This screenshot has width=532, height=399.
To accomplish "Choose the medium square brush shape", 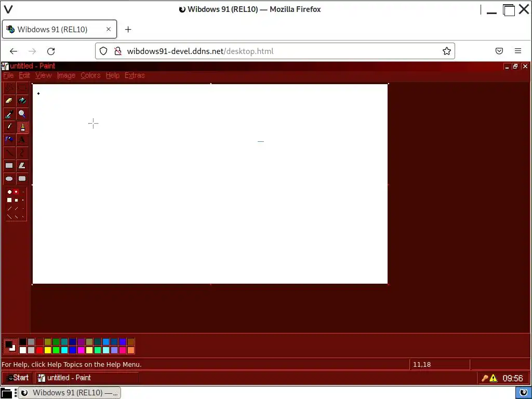I will pyautogui.click(x=16, y=200).
